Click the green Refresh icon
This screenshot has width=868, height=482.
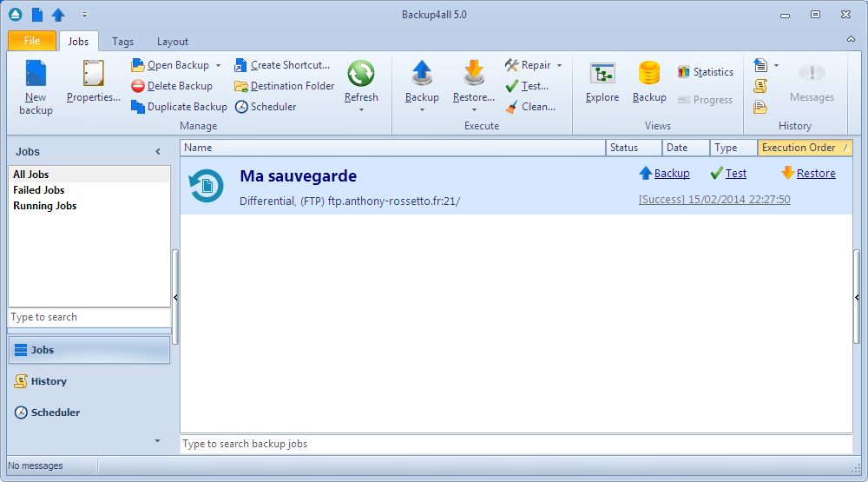click(361, 74)
